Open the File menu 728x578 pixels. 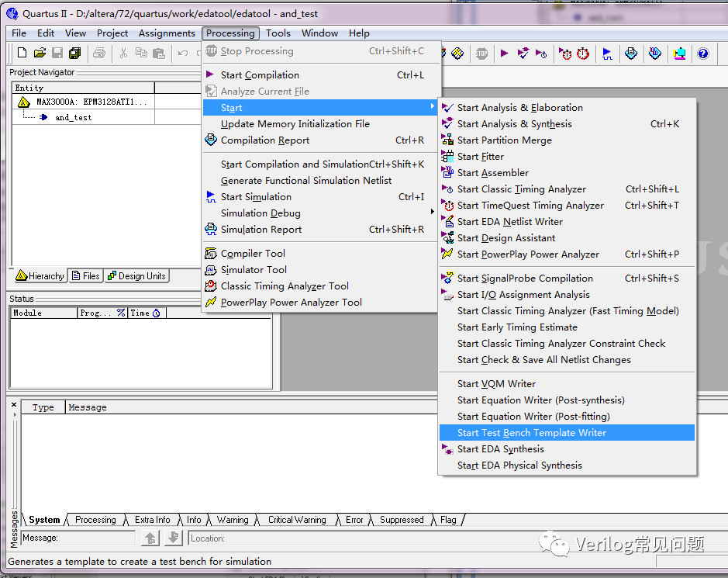click(x=19, y=33)
